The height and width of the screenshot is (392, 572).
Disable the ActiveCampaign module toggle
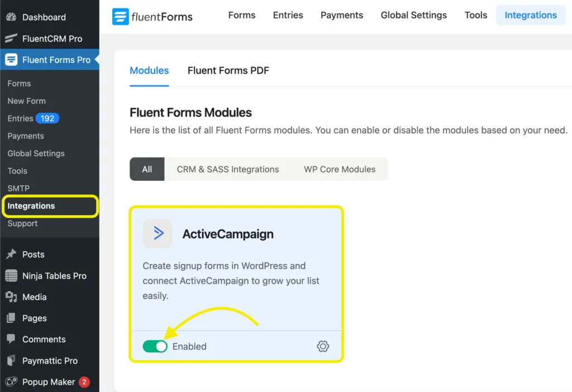[155, 346]
